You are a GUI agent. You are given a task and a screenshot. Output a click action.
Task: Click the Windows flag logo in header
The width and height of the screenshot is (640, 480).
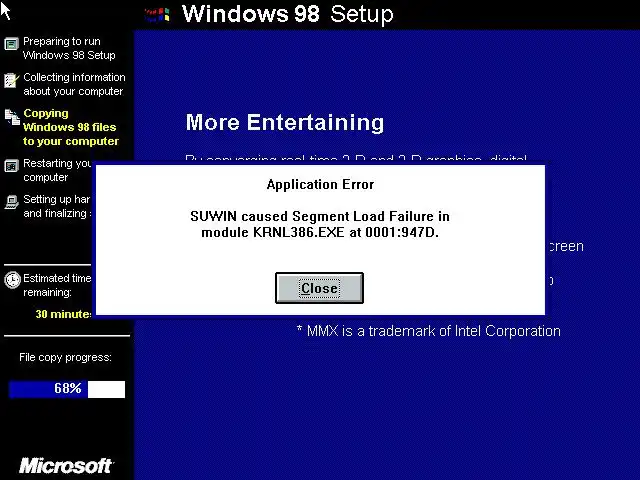157,15
